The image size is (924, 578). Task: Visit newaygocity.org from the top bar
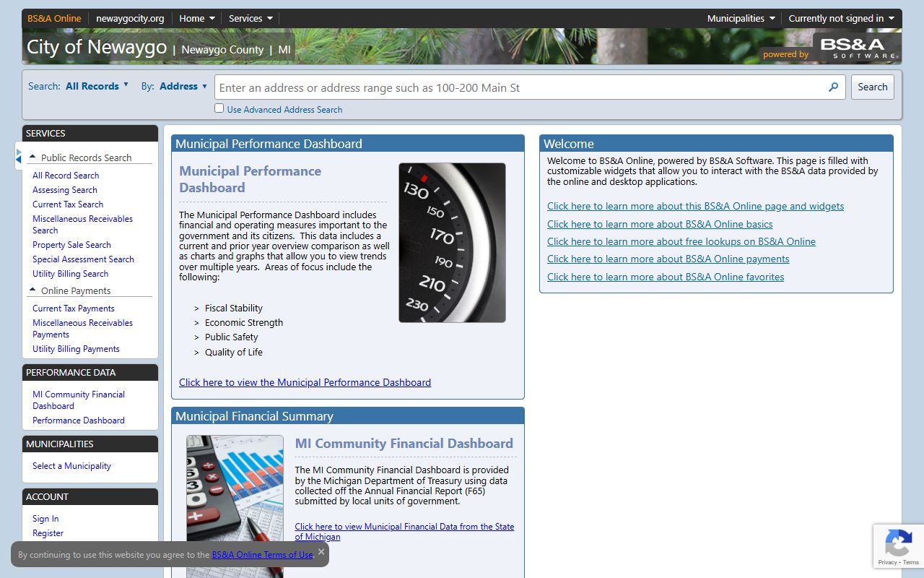(130, 19)
